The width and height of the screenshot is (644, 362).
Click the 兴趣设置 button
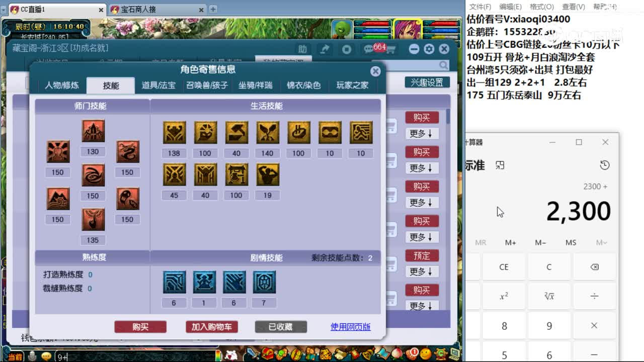pos(427,82)
